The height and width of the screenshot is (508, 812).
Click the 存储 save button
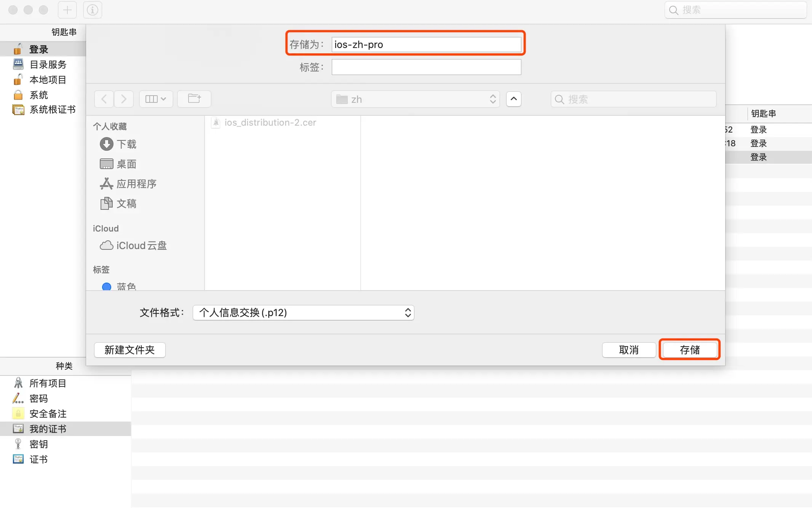point(689,350)
